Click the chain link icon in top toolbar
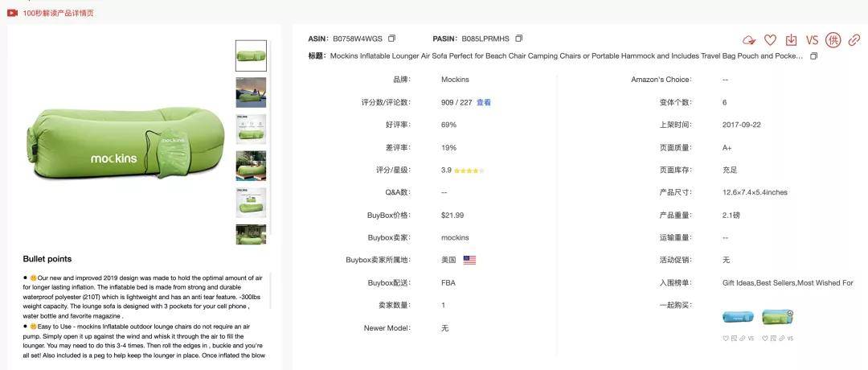Image resolution: width=868 pixels, height=370 pixels. tap(854, 40)
